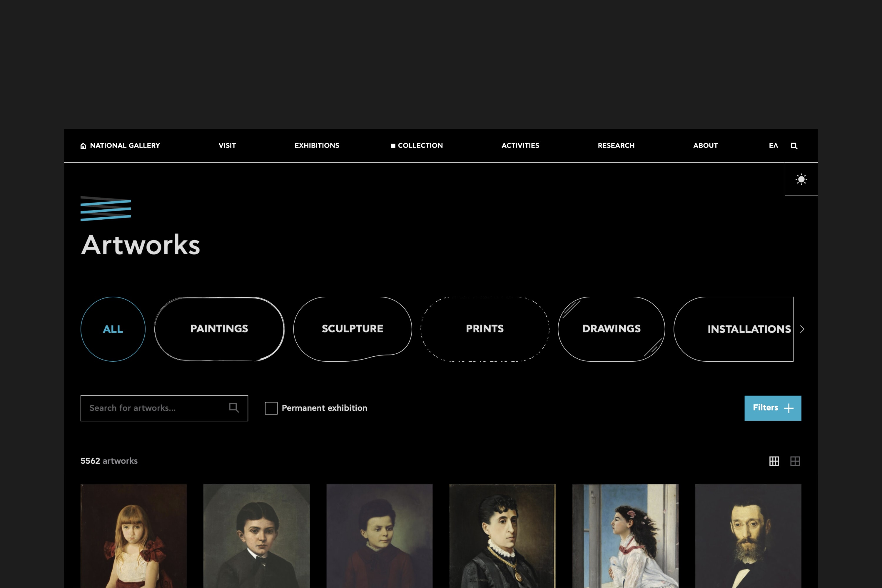
Task: Open the site search magnifier icon
Action: tap(794, 146)
